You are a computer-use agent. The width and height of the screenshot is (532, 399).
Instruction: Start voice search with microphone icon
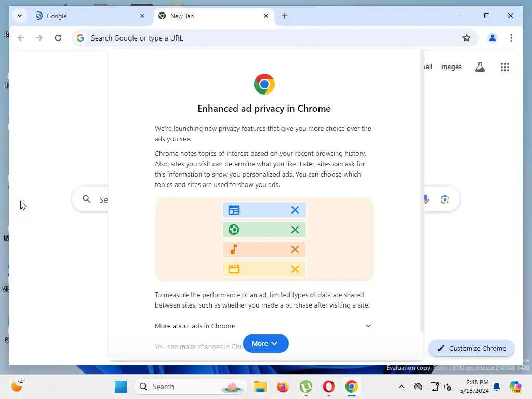coord(426,199)
